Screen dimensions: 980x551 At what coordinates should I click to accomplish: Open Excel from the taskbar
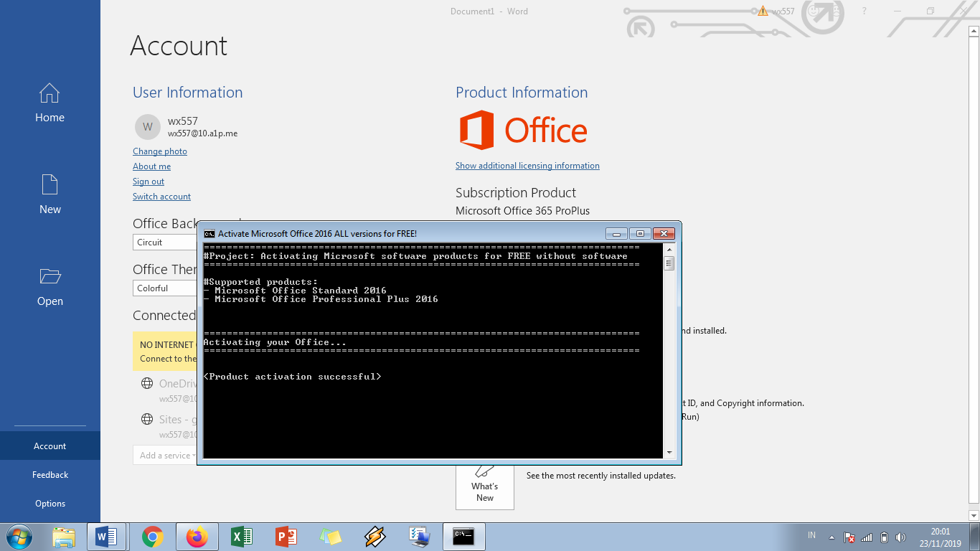(241, 536)
